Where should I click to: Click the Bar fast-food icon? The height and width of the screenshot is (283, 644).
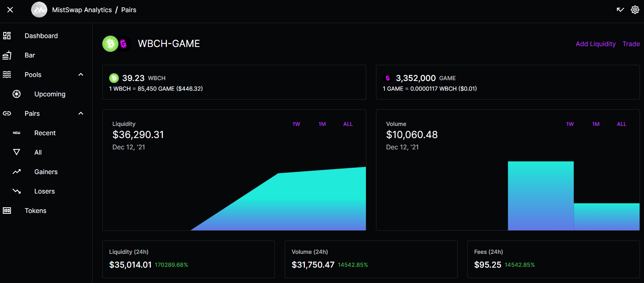tap(7, 55)
